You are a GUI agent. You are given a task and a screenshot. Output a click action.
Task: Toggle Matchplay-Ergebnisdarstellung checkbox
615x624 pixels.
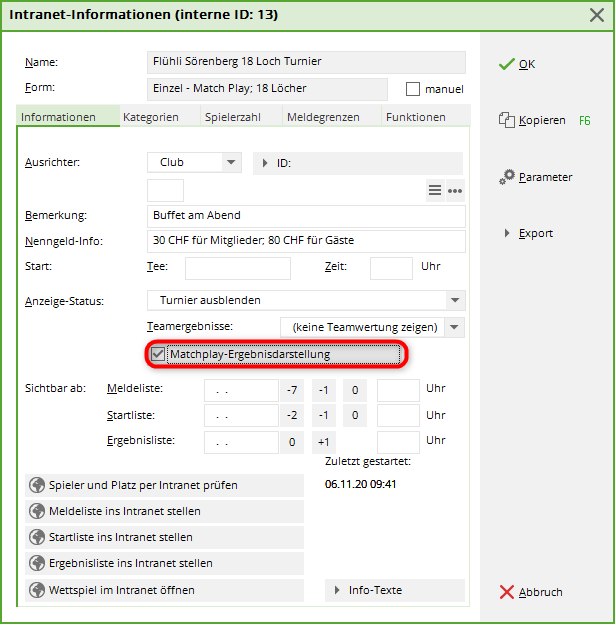point(158,354)
